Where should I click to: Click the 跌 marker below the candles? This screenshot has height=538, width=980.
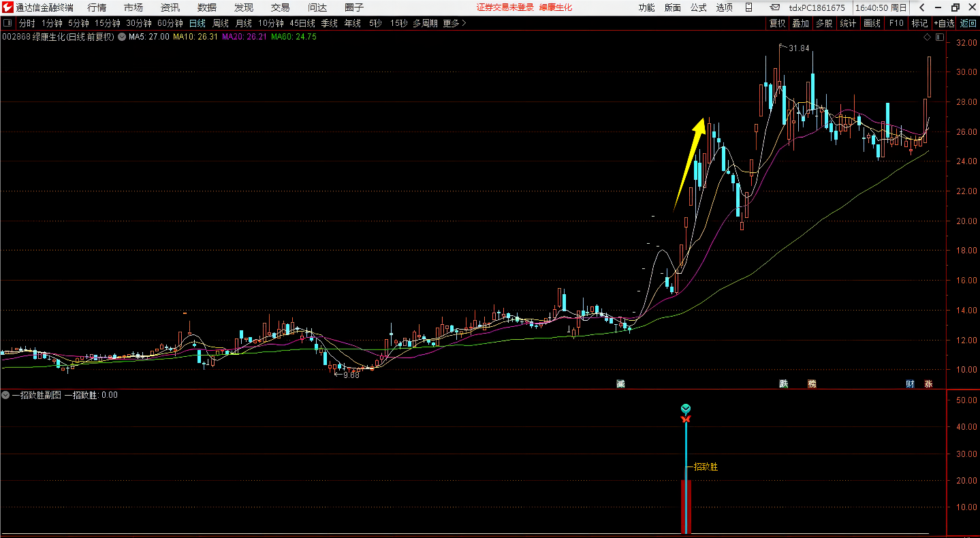pos(784,383)
